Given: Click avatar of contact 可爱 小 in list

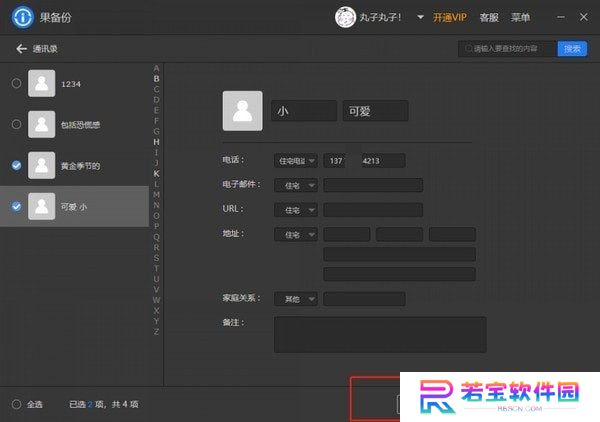Looking at the screenshot, I should coord(42,206).
